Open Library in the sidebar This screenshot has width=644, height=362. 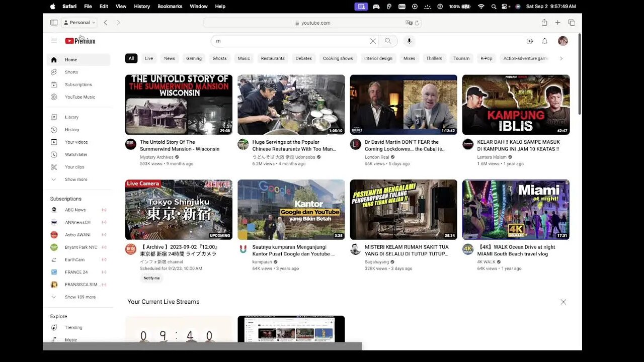[78, 117]
